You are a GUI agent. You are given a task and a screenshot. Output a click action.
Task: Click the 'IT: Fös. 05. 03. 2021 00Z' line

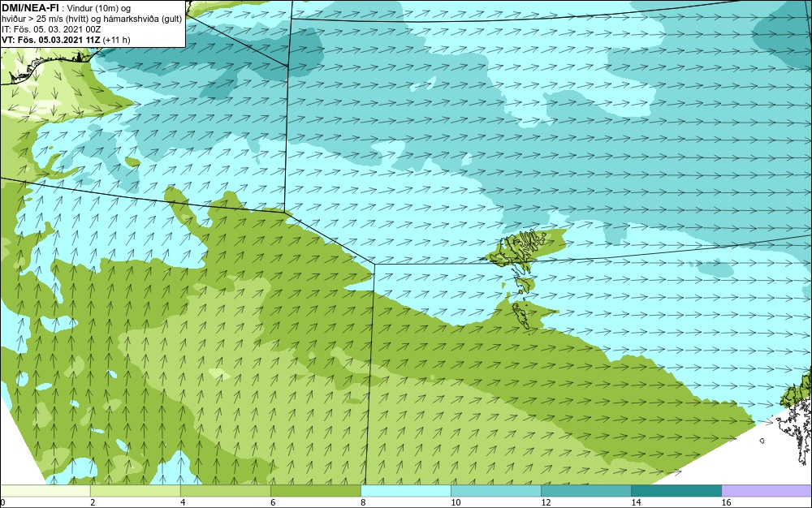coord(51,29)
